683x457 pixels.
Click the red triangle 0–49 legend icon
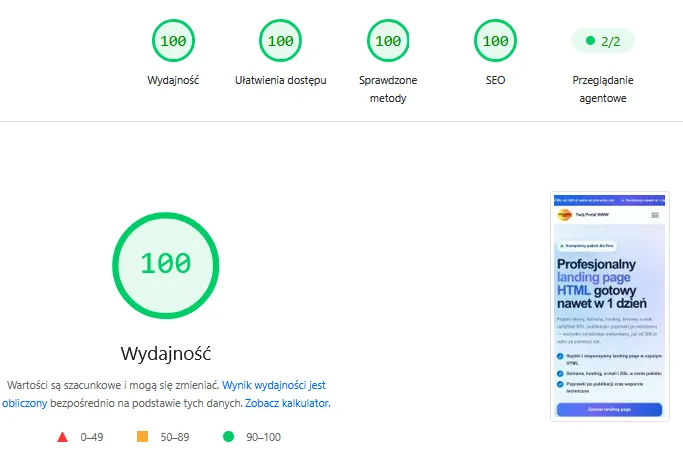tap(62, 437)
